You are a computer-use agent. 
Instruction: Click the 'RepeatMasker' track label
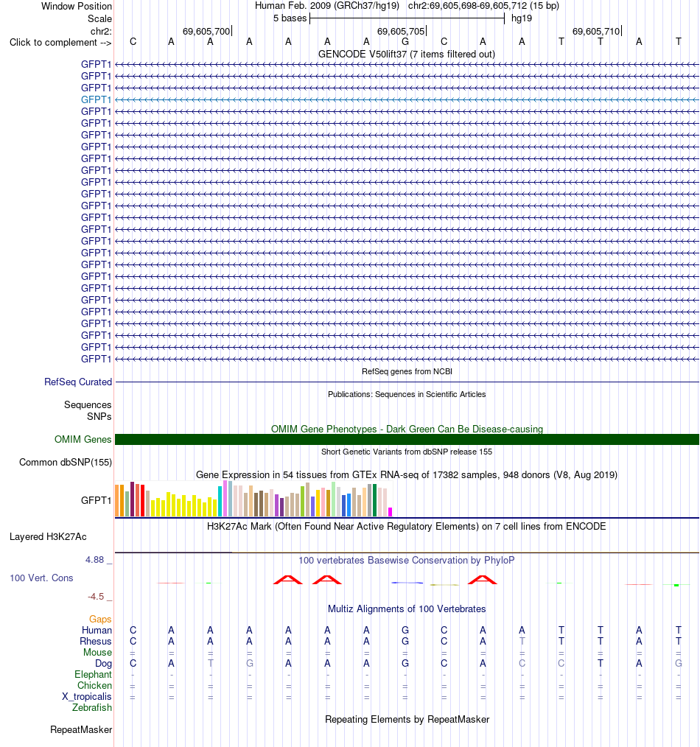coord(81,730)
